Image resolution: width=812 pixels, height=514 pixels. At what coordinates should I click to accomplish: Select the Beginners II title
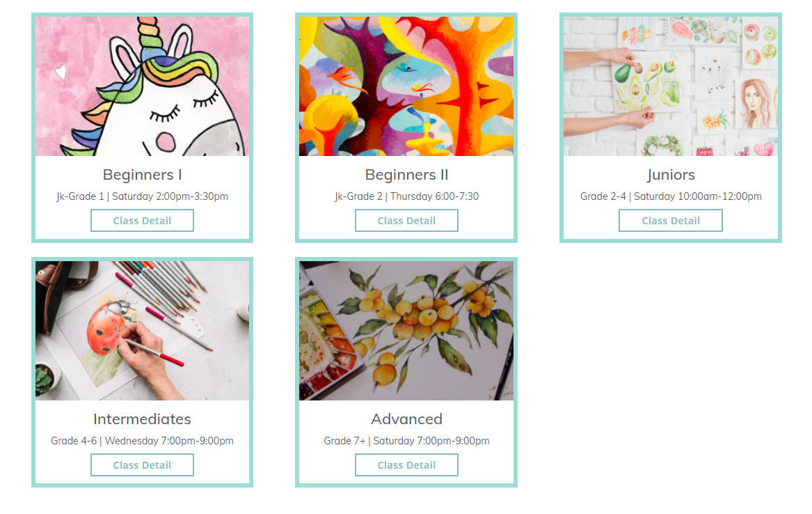[x=406, y=175]
